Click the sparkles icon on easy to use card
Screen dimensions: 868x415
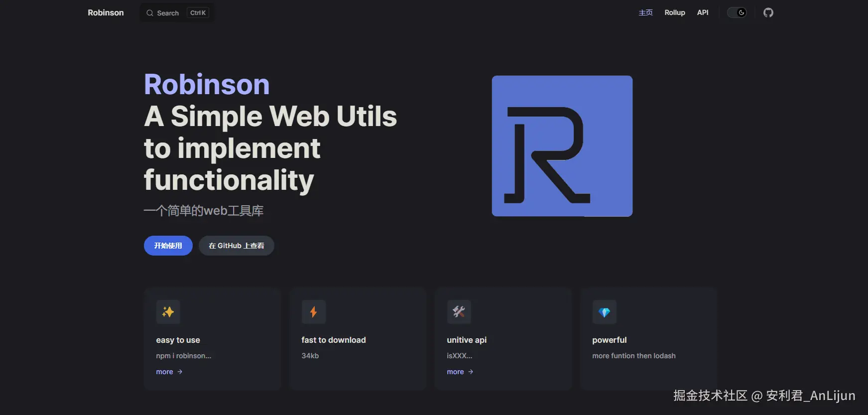click(x=168, y=312)
